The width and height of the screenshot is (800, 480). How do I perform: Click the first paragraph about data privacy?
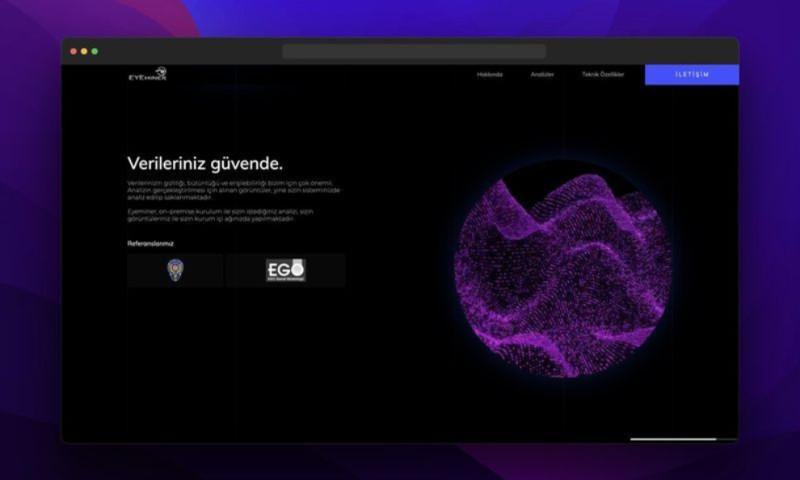(x=233, y=190)
